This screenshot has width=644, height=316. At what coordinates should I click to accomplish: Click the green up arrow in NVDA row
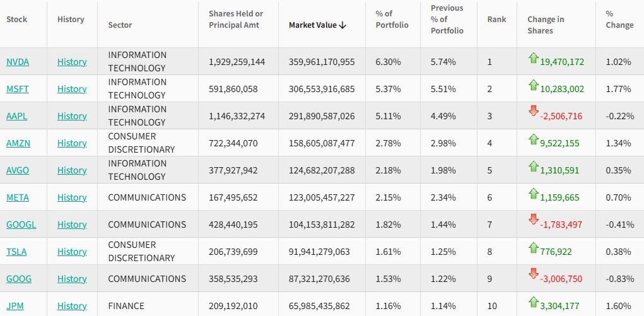click(x=534, y=59)
